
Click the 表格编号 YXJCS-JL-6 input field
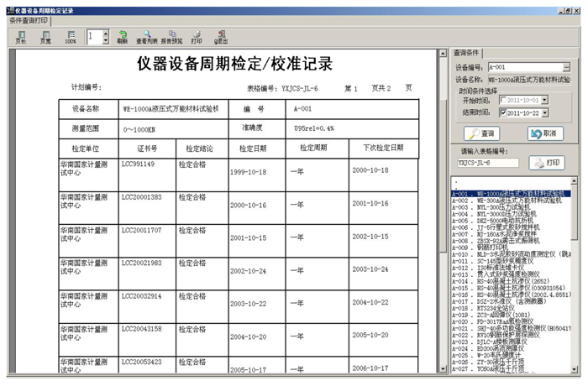pyautogui.click(x=491, y=163)
